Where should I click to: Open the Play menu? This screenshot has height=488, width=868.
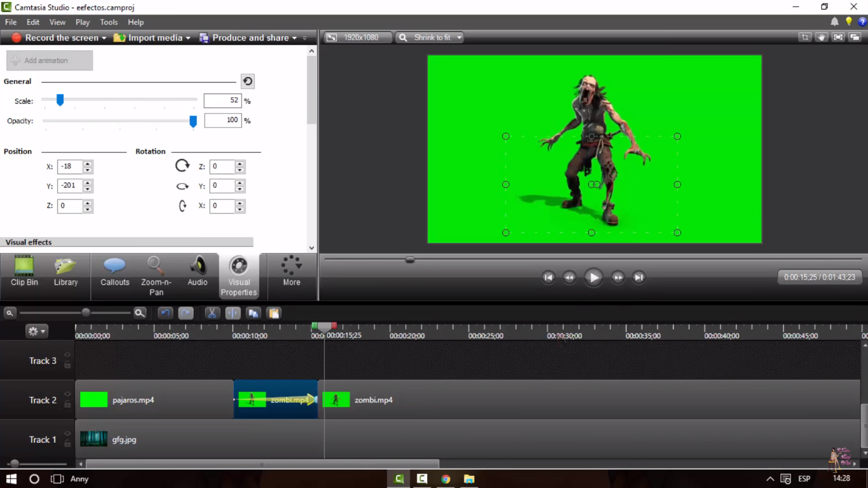83,22
